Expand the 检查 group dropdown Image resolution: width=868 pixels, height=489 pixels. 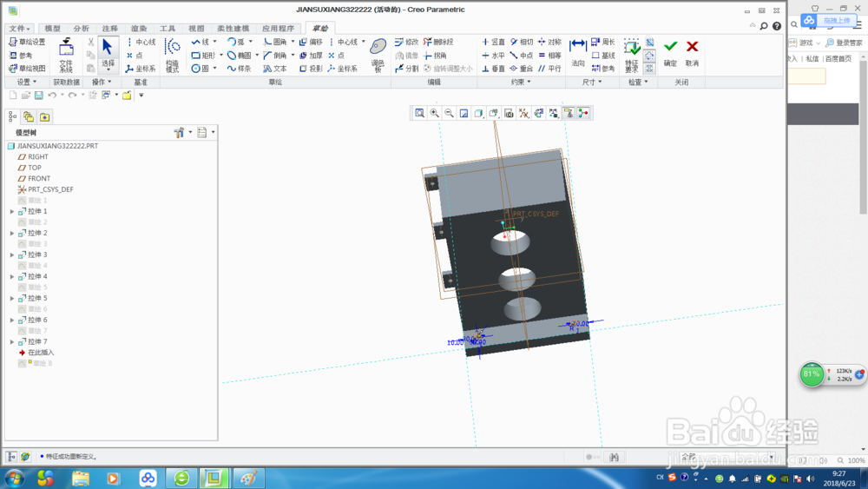[x=638, y=82]
